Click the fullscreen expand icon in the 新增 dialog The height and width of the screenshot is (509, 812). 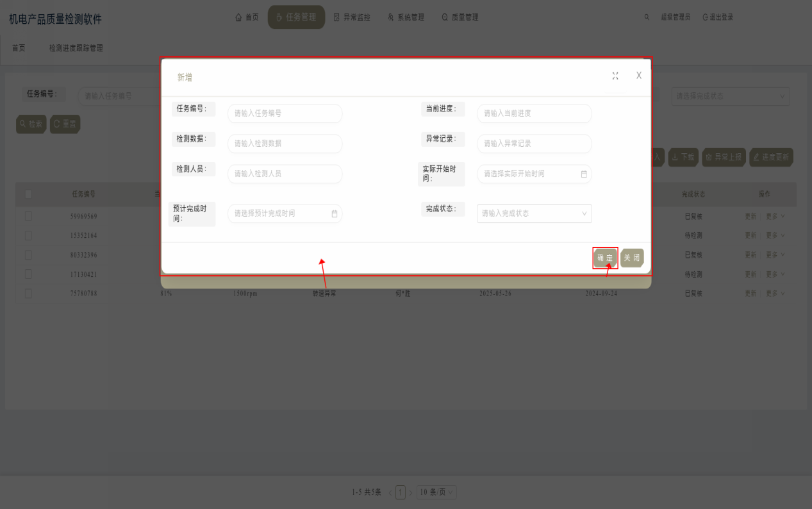[x=615, y=76]
